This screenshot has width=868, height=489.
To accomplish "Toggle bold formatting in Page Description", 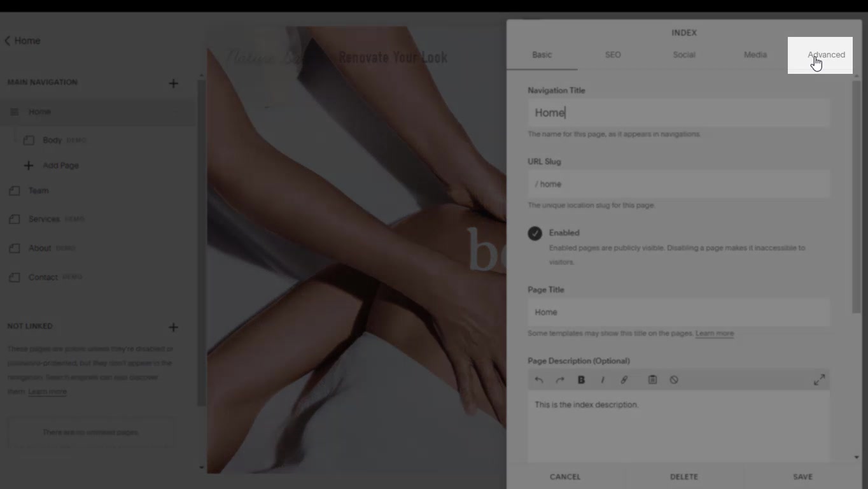I will 581,380.
